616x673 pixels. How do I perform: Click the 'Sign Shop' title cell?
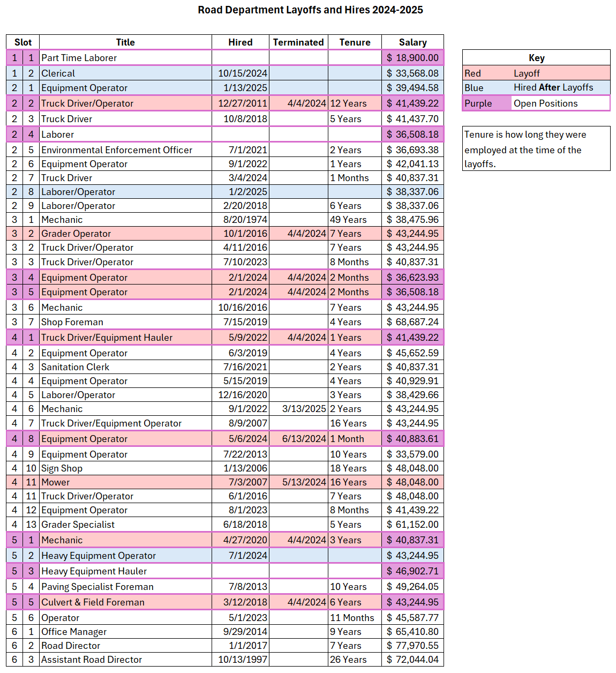click(125, 468)
